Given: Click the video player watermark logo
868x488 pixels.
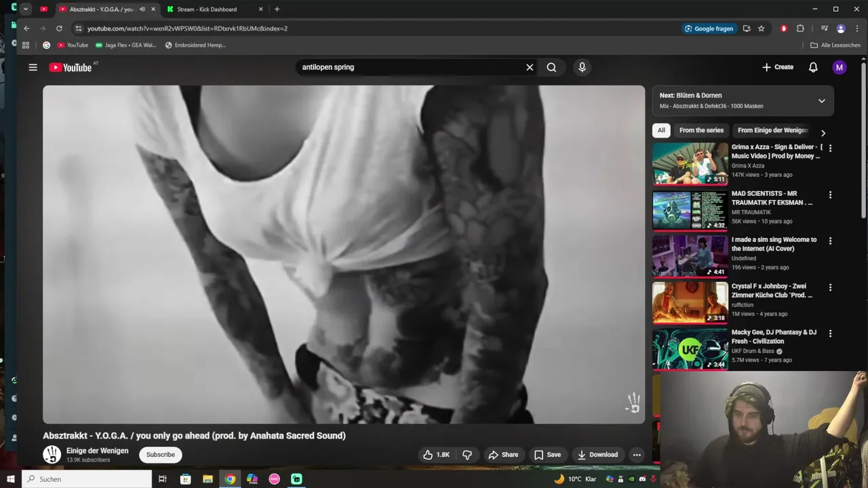Looking at the screenshot, I should [633, 403].
